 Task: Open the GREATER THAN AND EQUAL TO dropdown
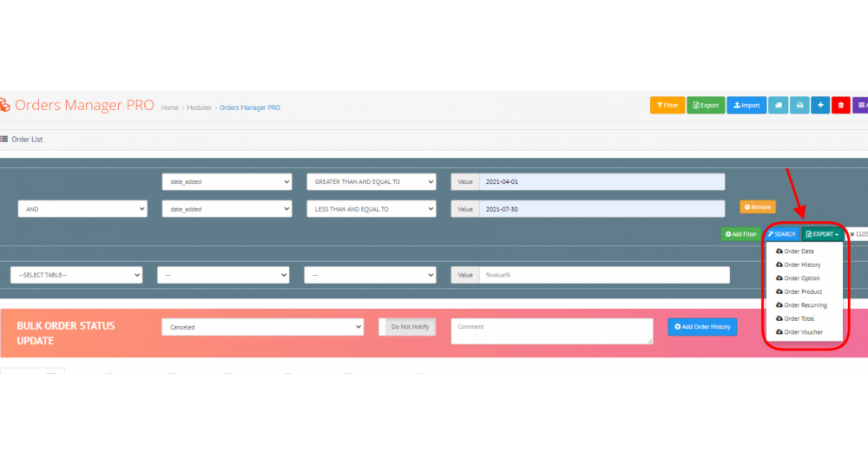pyautogui.click(x=372, y=181)
